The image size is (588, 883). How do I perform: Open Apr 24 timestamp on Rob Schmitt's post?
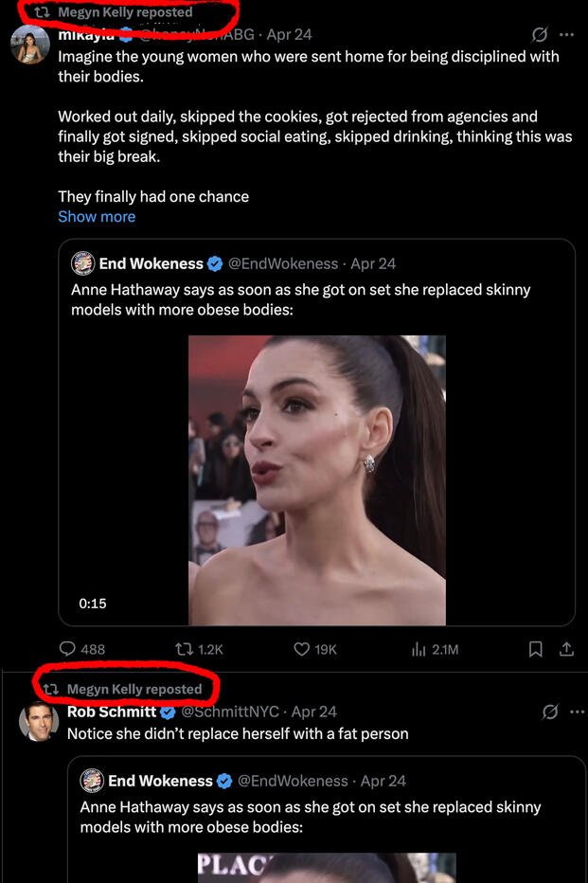point(314,712)
